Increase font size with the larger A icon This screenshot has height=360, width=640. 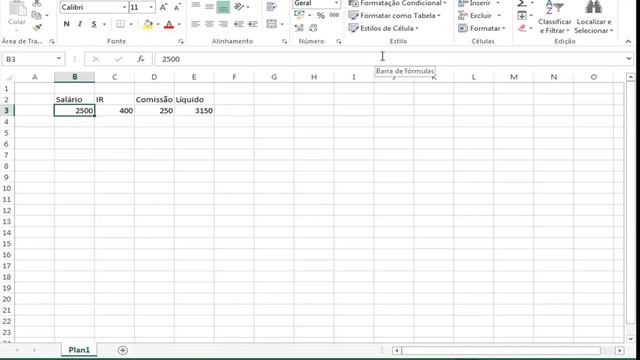[x=163, y=7]
